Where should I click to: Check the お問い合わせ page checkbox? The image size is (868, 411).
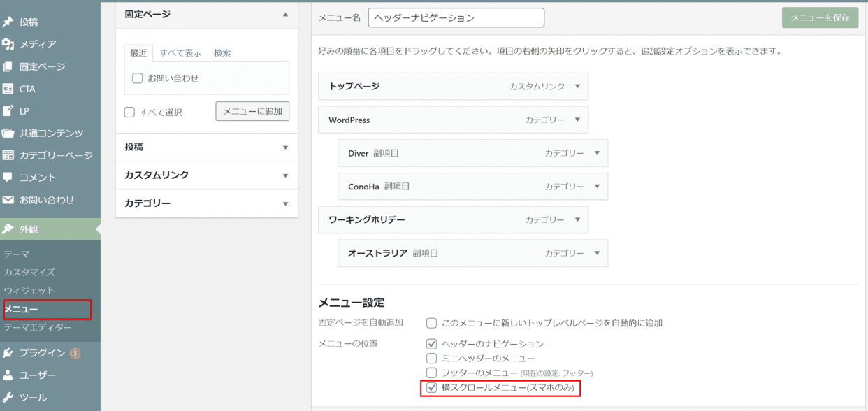[x=138, y=78]
